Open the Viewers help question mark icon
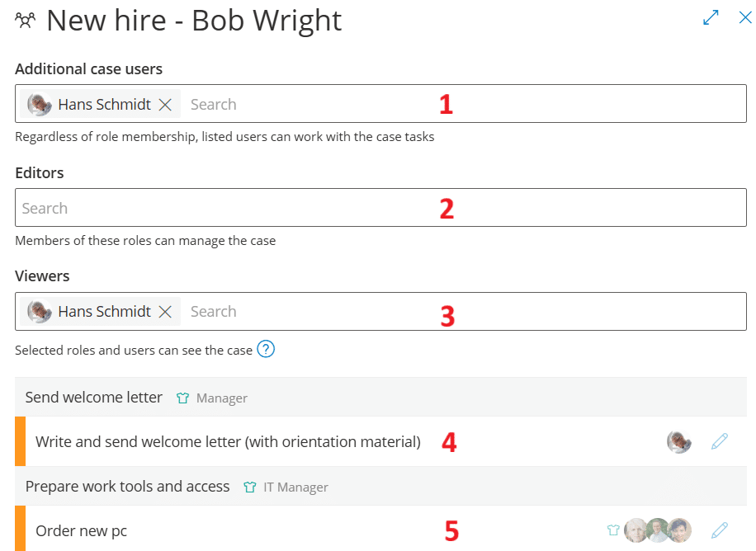756x551 pixels. pos(265,349)
